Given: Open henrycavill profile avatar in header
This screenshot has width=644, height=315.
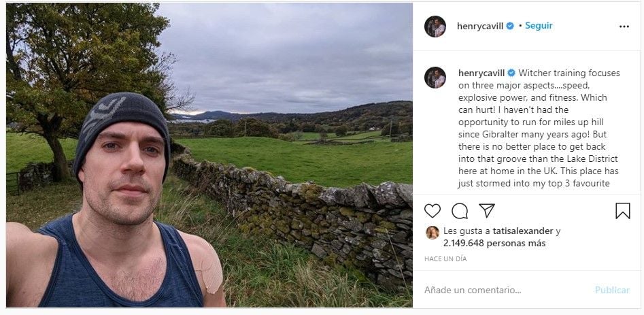Looking at the screenshot, I should point(435,27).
